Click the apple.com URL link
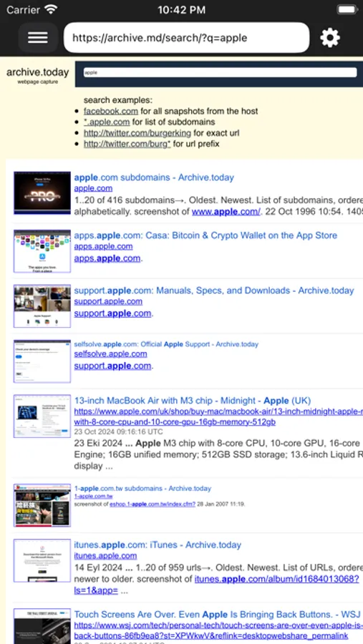 pyautogui.click(x=93, y=188)
